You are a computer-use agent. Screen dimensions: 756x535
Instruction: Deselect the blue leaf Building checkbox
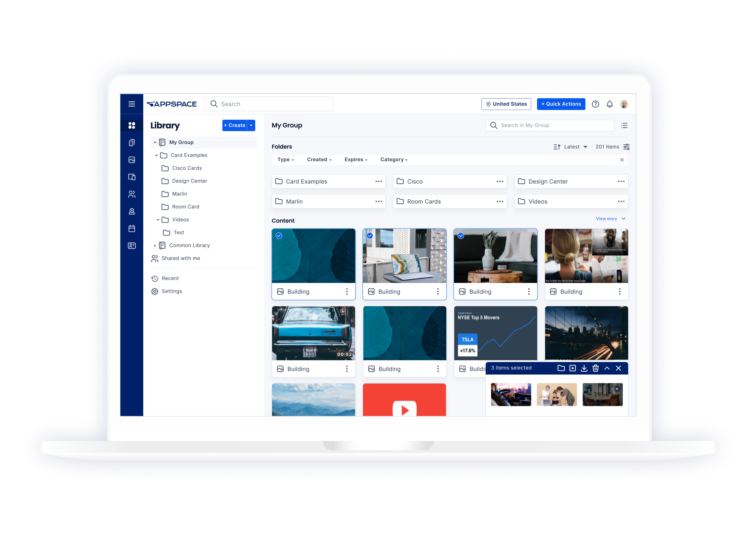279,235
